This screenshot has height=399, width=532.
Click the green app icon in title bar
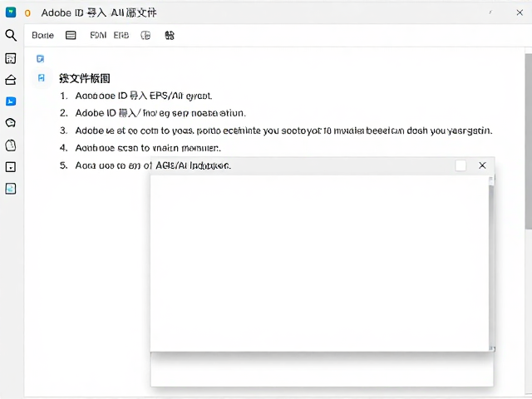pyautogui.click(x=11, y=12)
